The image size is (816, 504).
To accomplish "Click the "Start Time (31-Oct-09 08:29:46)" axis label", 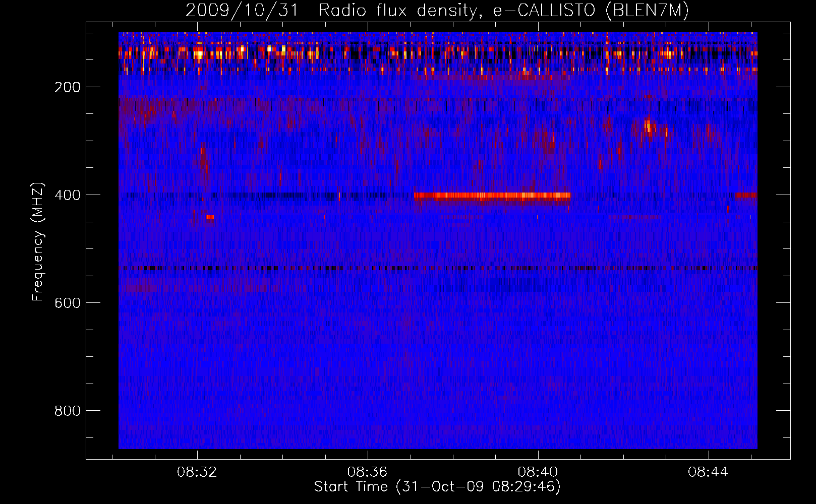I will point(437,487).
